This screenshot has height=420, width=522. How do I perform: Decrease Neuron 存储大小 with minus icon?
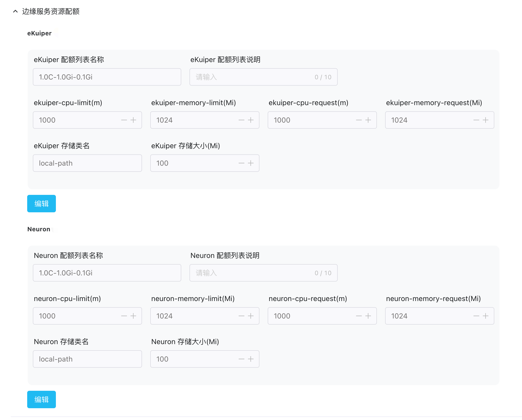(242, 359)
